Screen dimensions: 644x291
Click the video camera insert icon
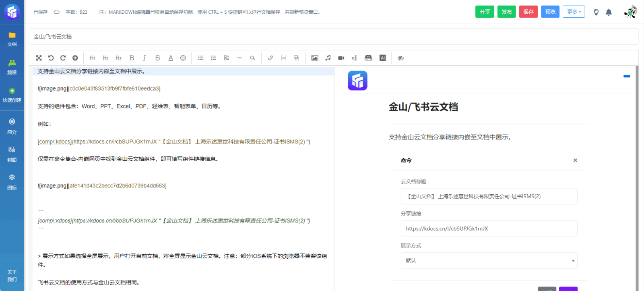(341, 58)
